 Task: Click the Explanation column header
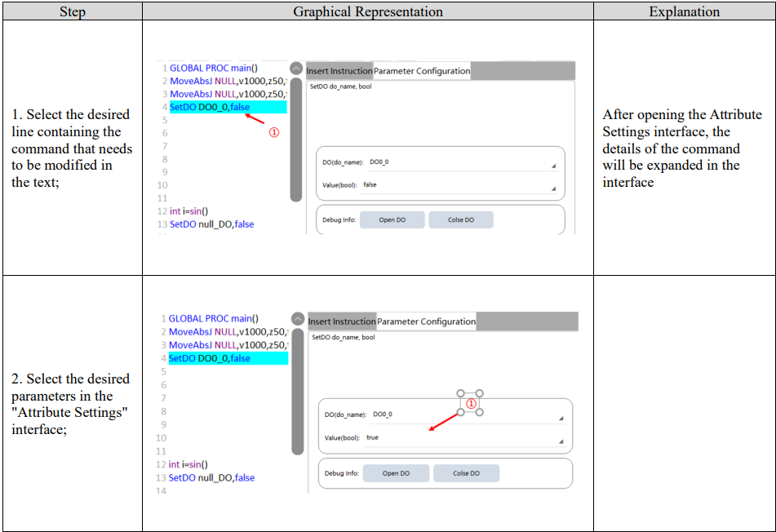[x=685, y=11]
